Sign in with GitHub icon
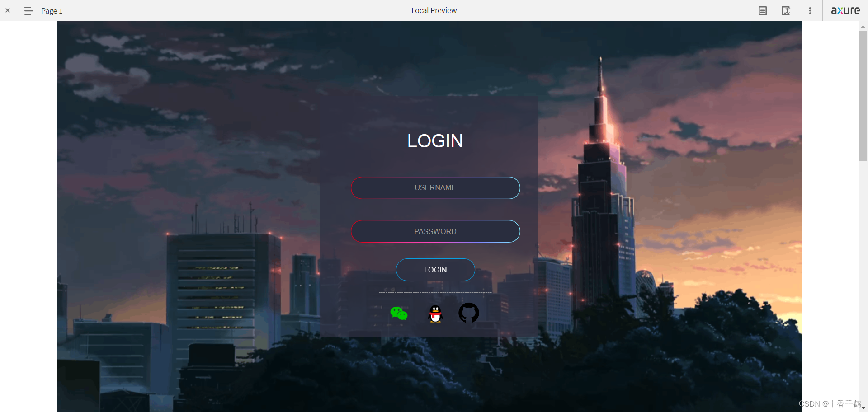Image resolution: width=868 pixels, height=412 pixels. click(x=469, y=313)
